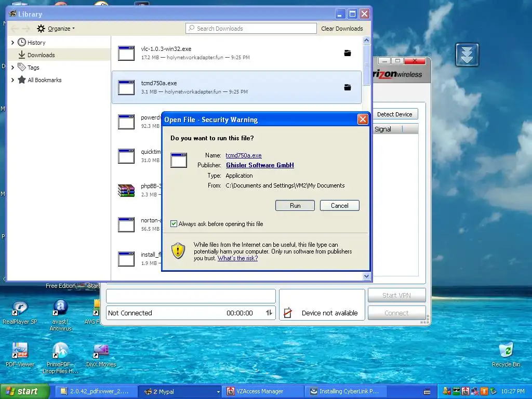Open the Mypal taskbar group dropdown arrow
The height and width of the screenshot is (399, 532).
click(218, 392)
